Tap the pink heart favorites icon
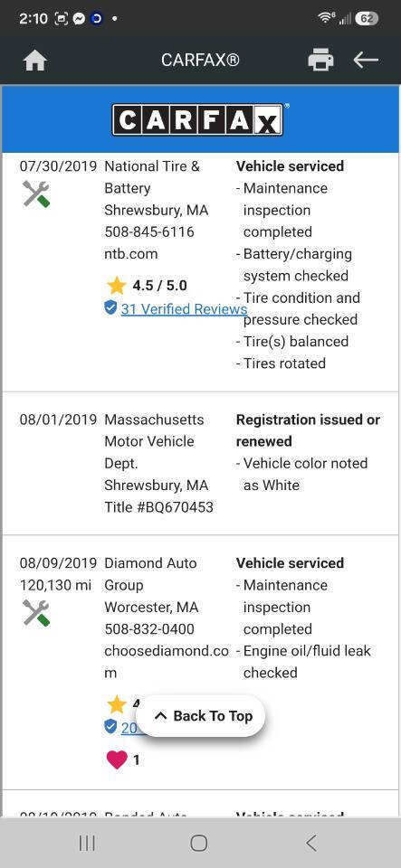 click(x=117, y=759)
